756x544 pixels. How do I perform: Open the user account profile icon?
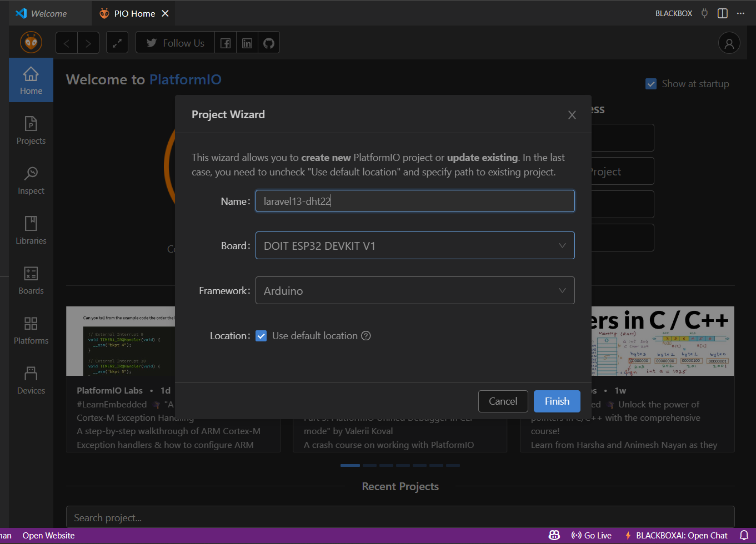point(729,43)
